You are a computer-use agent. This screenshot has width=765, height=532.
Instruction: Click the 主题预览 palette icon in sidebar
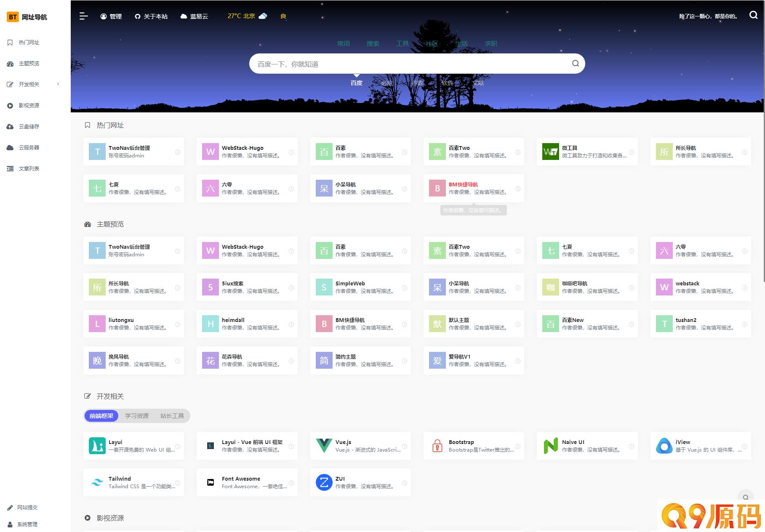tap(10, 64)
